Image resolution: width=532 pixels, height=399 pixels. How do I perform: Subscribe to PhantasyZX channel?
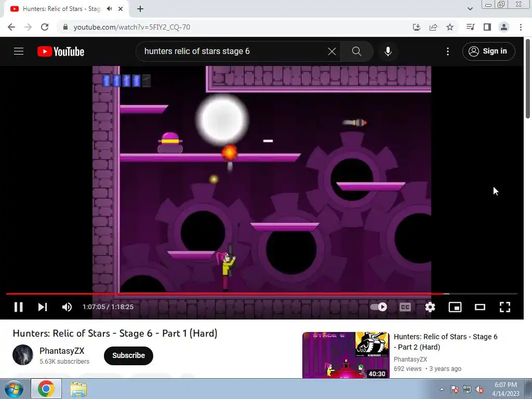[129, 355]
